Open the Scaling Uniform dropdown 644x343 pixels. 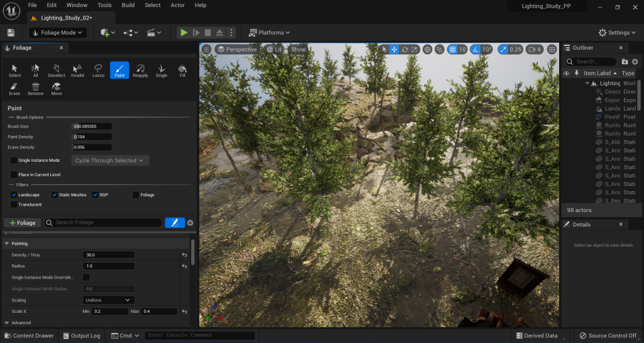pyautogui.click(x=108, y=300)
